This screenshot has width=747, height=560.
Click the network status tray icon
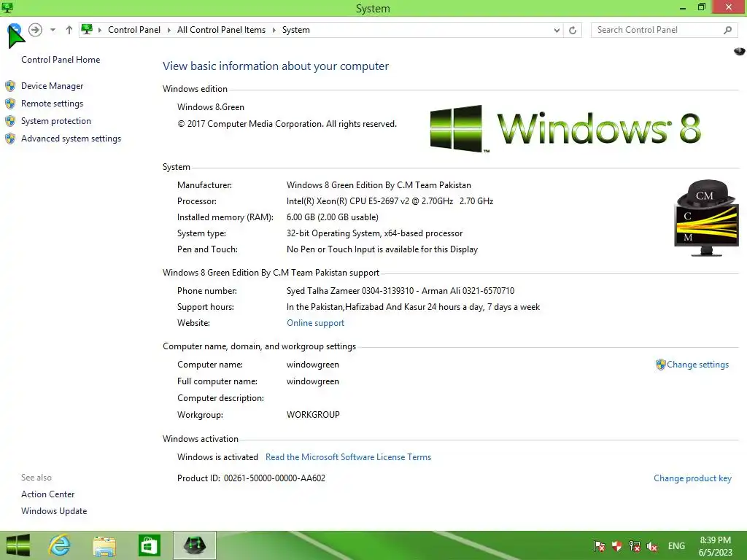tap(635, 546)
